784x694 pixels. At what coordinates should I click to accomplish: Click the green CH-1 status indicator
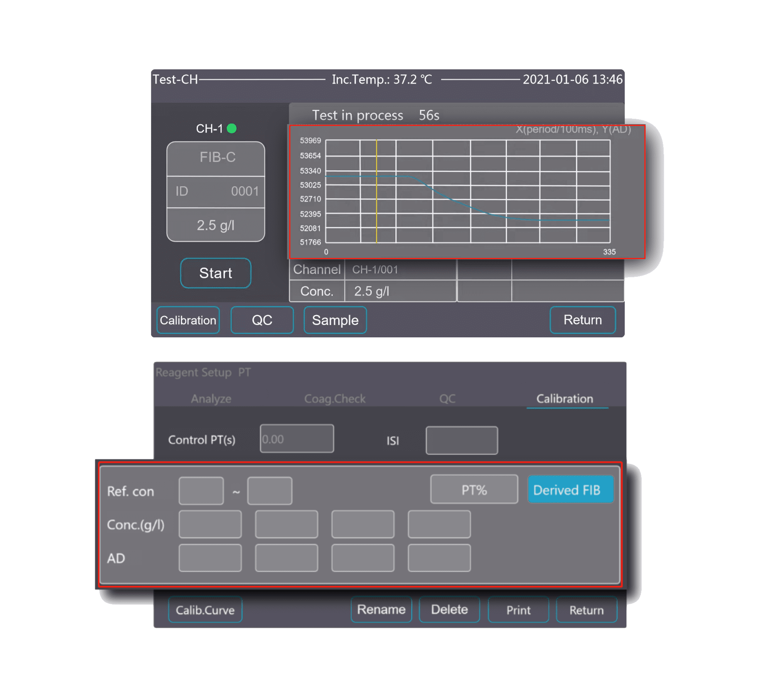232,128
